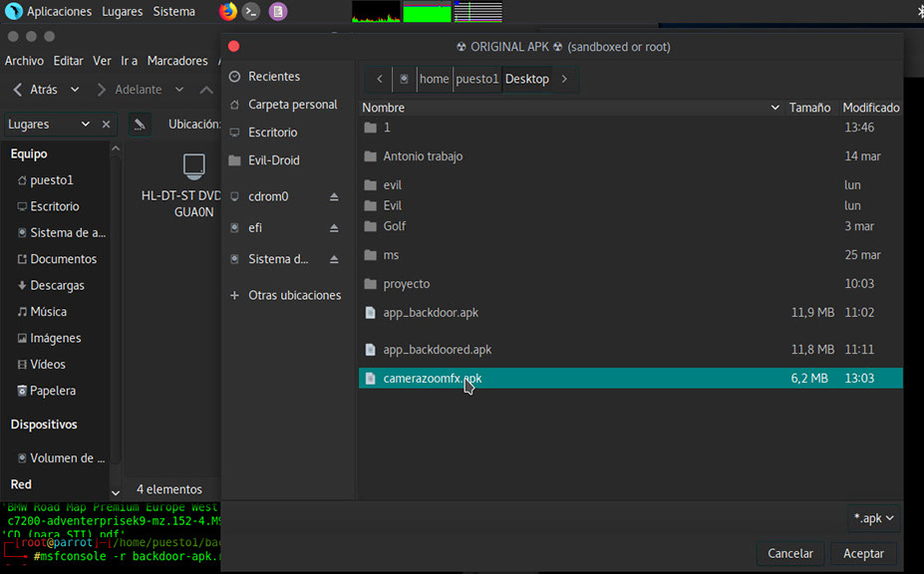This screenshot has height=574, width=924.
Task: Close the Lugares side panel
Action: coord(106,125)
